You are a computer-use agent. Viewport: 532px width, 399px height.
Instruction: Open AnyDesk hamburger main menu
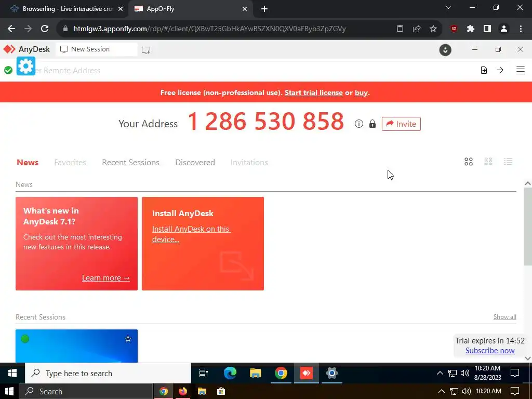point(521,70)
